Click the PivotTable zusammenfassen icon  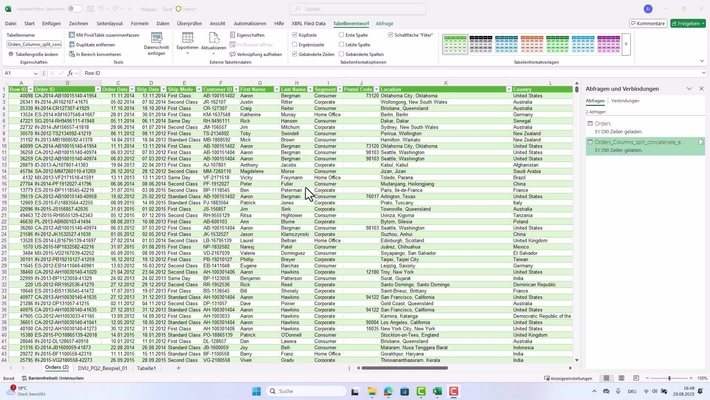[72, 35]
